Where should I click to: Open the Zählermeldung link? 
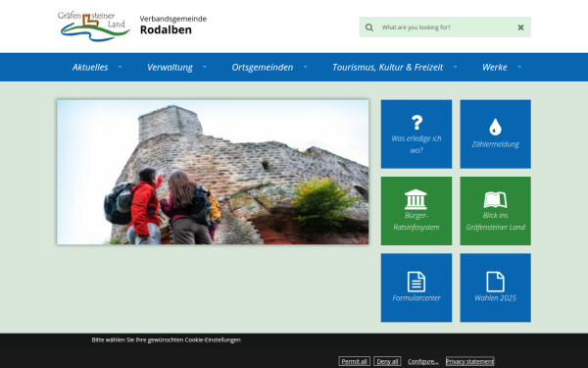[495, 144]
